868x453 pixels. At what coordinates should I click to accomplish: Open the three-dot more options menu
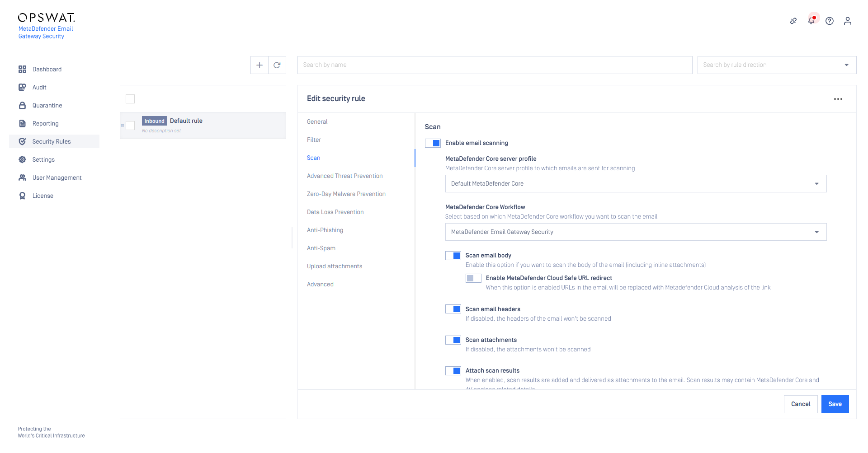pos(838,99)
